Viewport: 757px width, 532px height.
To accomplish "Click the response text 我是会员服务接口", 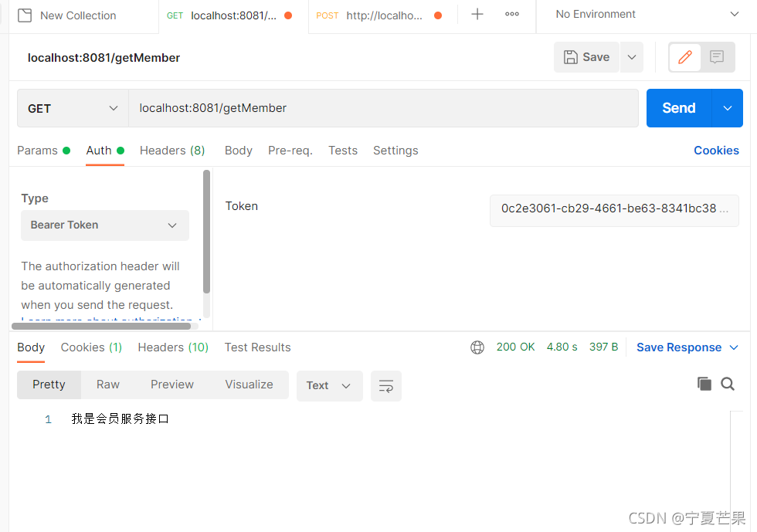I will [121, 418].
